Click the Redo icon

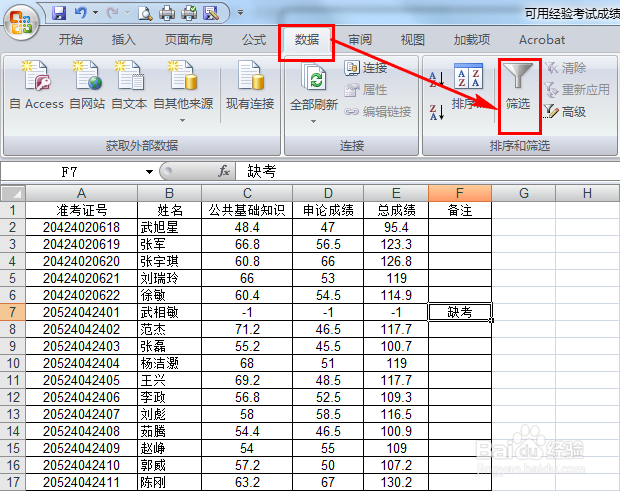tap(113, 13)
